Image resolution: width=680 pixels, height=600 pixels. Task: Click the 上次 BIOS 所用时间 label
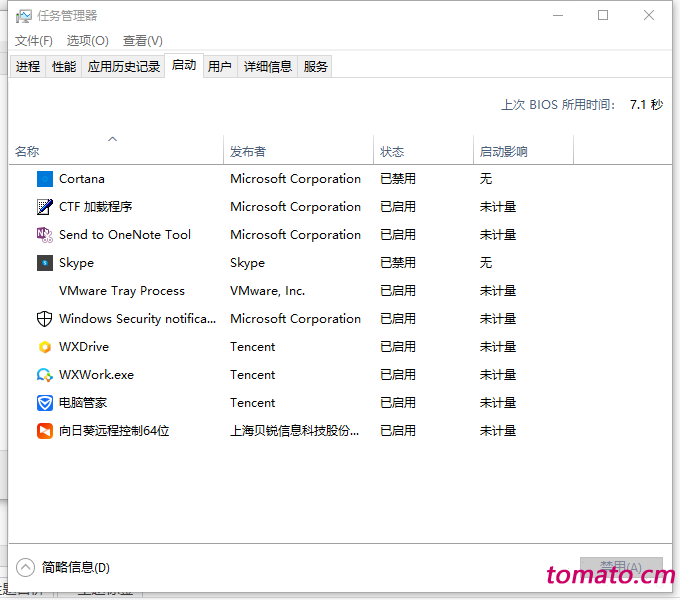[x=558, y=105]
